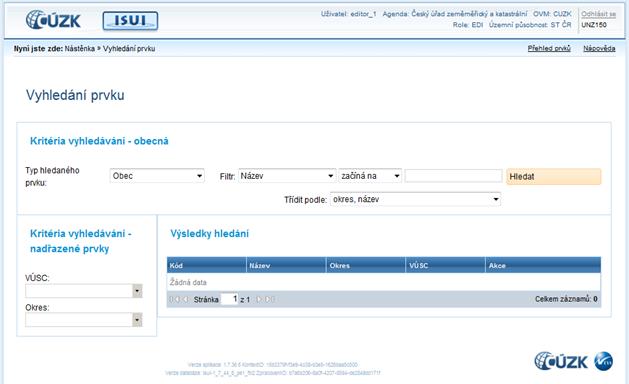Click the filter text input field
629x384 pixels.
click(x=453, y=176)
